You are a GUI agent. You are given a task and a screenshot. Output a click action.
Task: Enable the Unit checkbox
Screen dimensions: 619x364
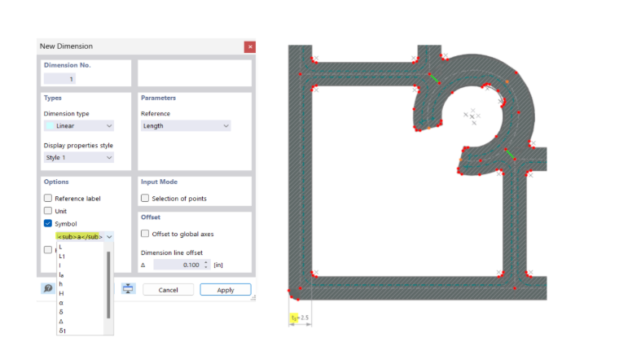[x=48, y=210]
